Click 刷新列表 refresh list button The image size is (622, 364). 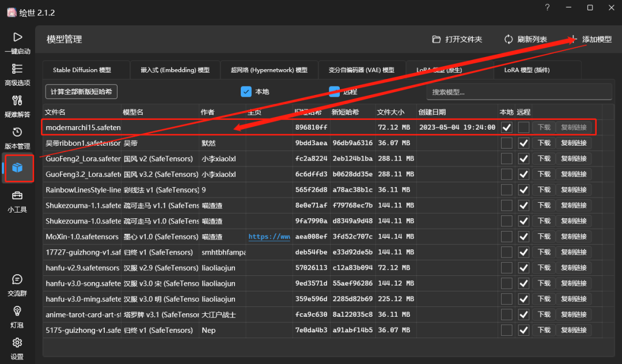pyautogui.click(x=526, y=39)
